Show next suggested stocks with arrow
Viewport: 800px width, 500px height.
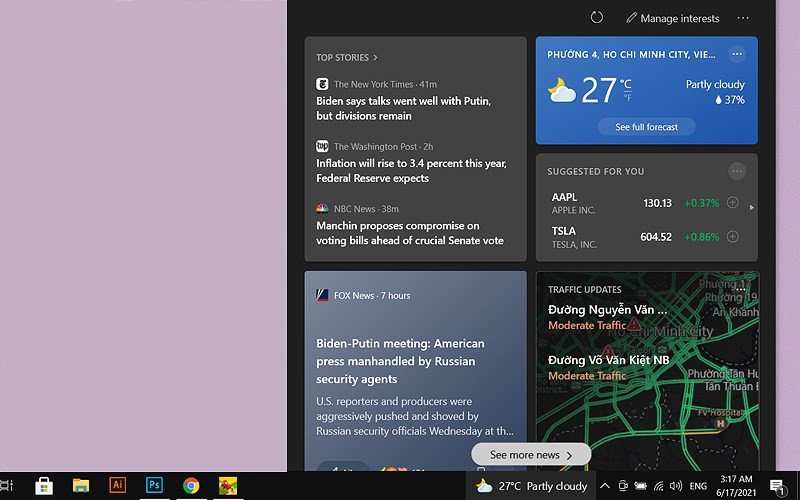point(752,208)
